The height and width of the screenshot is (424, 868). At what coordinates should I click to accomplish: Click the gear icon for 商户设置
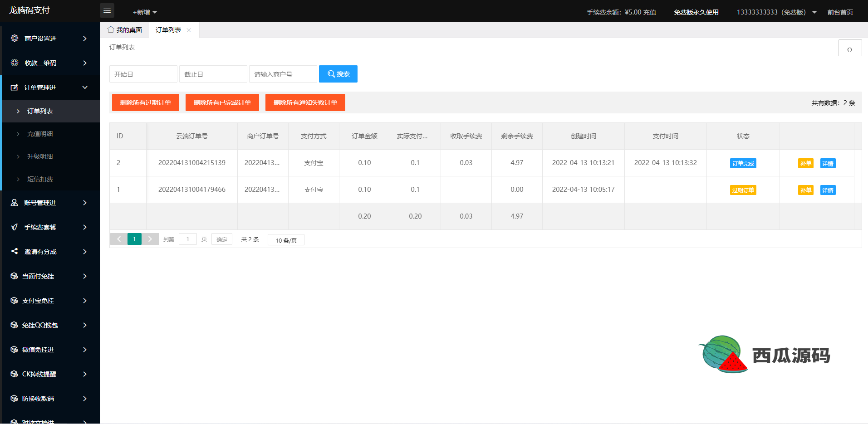(15, 39)
